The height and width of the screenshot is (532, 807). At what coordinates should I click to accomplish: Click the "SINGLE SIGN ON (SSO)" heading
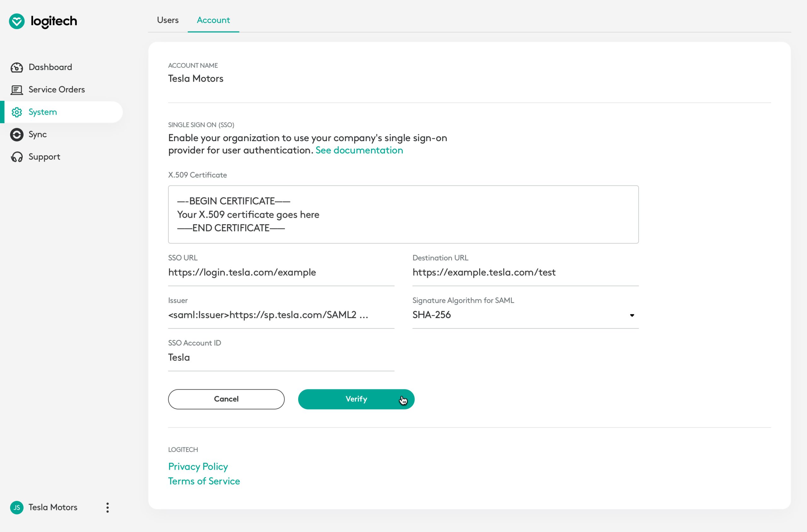[201, 125]
